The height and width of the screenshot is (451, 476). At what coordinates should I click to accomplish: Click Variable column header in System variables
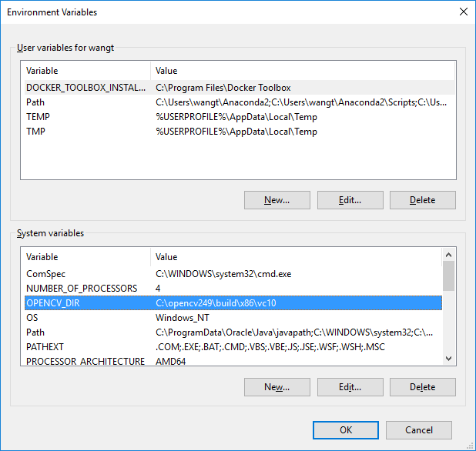86,257
